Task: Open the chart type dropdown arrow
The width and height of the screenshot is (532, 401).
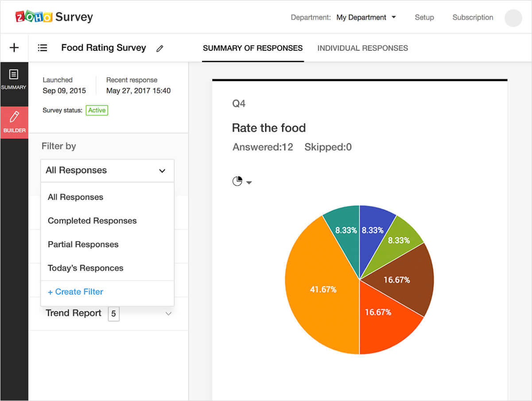Action: pyautogui.click(x=249, y=182)
